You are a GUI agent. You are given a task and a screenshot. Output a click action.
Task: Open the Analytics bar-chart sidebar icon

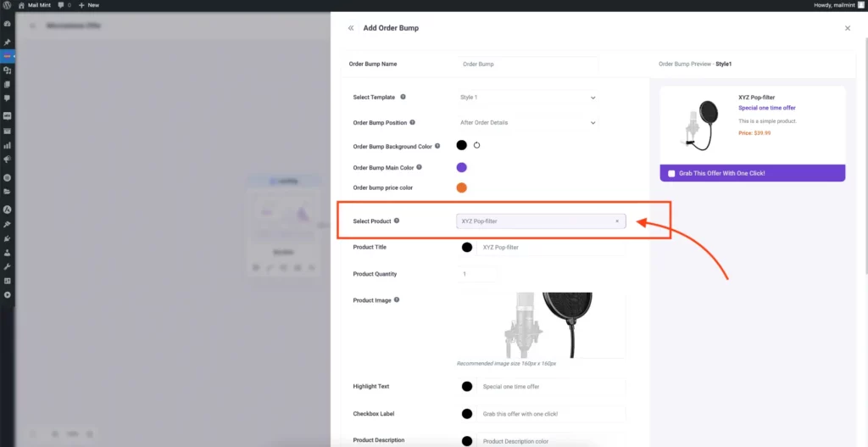pyautogui.click(x=7, y=145)
